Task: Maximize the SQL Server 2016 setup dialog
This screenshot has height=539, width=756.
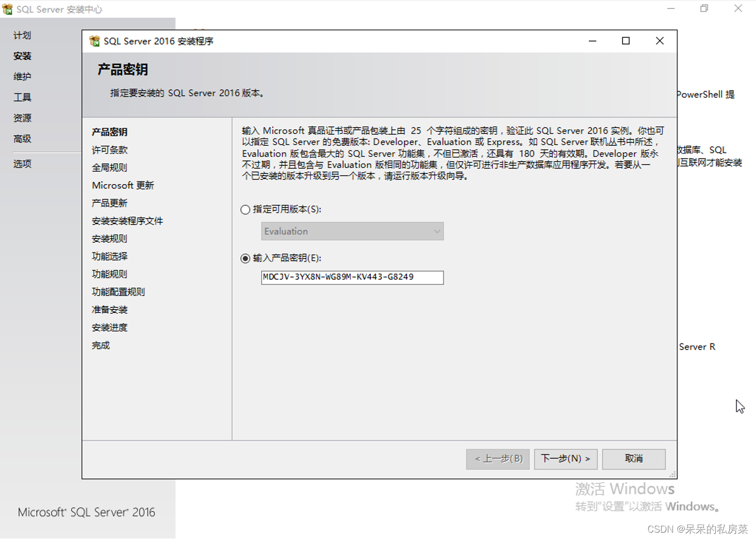Action: (626, 41)
